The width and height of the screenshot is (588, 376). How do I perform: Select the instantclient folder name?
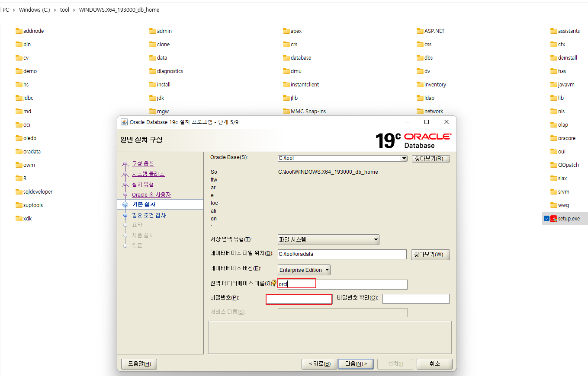point(305,85)
